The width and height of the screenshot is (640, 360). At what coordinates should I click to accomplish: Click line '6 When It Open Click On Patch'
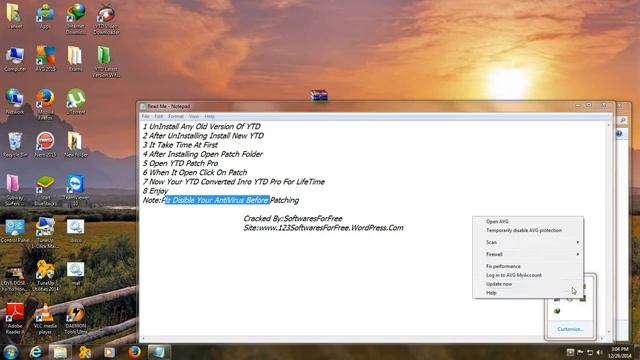pos(195,173)
